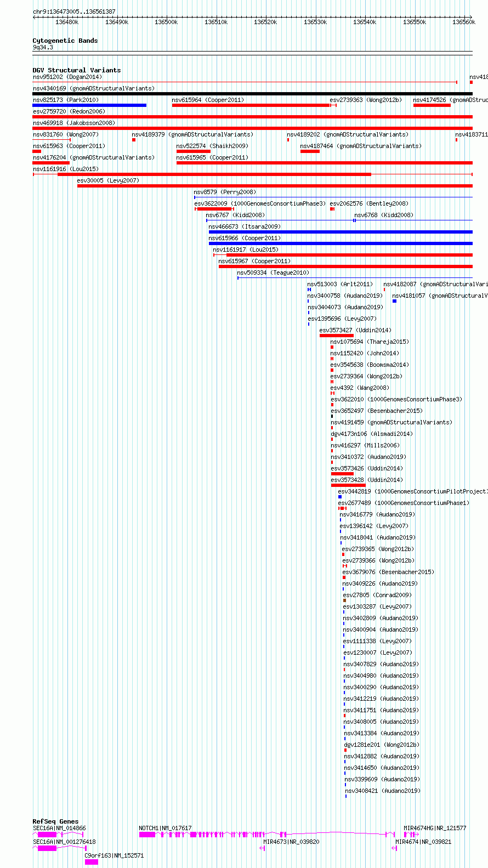Click nsv3400758 (Audano2019) label
The width and height of the screenshot is (488, 868).
[345, 296]
